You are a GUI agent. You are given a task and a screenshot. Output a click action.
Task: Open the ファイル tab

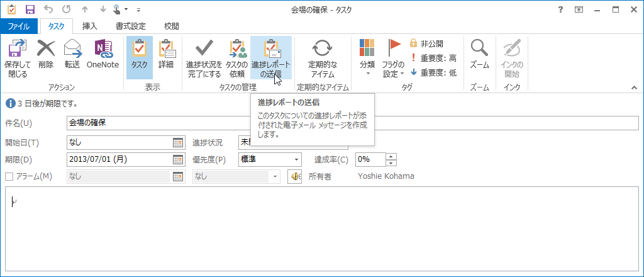tap(19, 26)
